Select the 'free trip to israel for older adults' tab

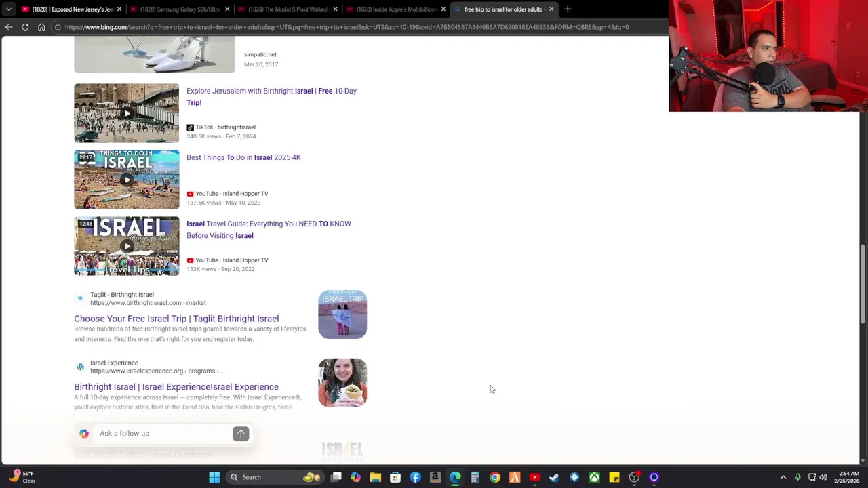click(x=503, y=9)
